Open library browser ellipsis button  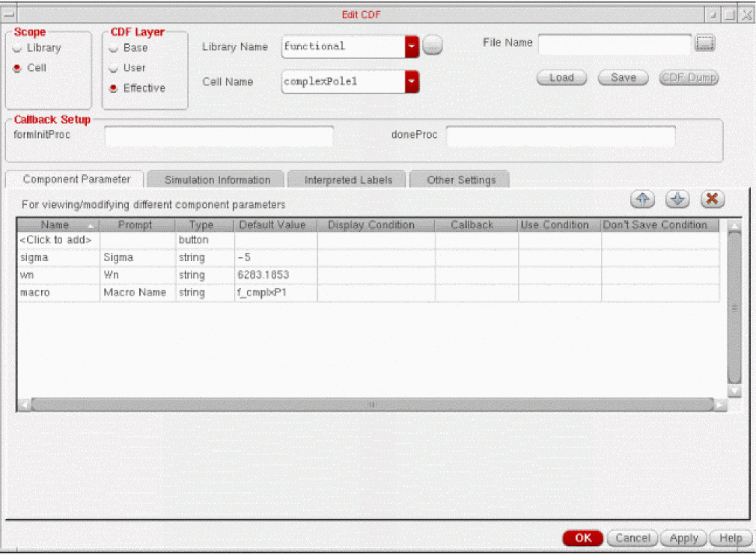point(433,46)
